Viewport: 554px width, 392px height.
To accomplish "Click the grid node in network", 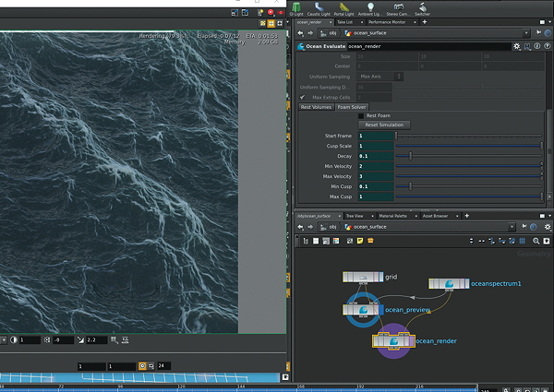I will tap(362, 277).
